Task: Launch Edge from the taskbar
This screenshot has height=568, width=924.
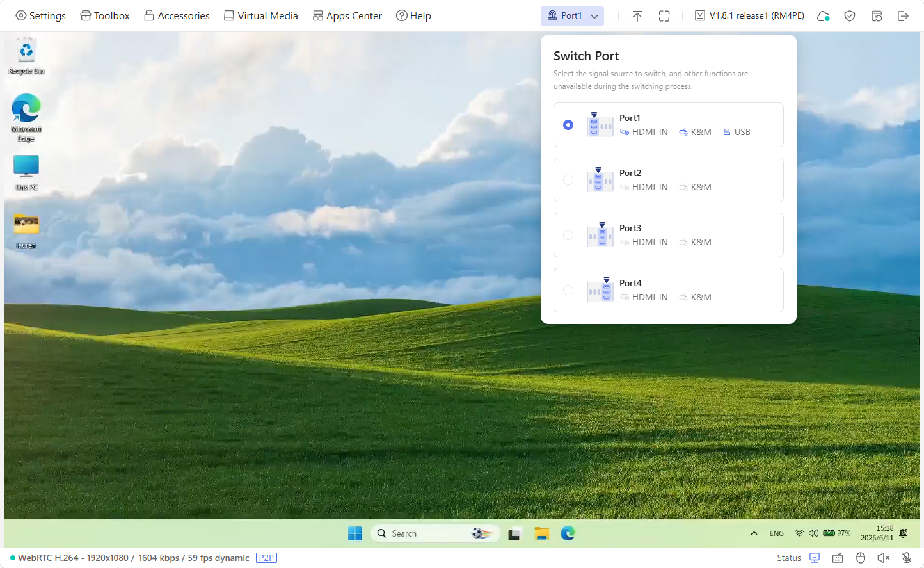Action: 568,533
